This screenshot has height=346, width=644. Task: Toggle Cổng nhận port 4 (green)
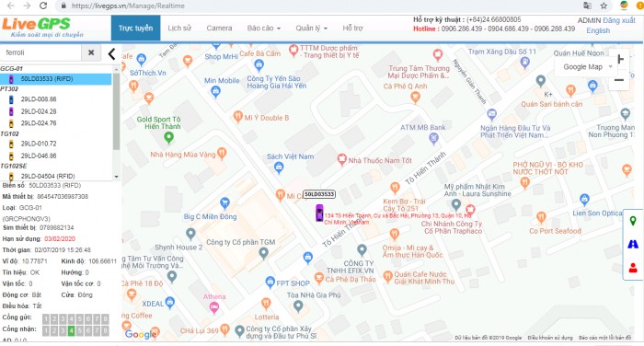click(x=72, y=330)
